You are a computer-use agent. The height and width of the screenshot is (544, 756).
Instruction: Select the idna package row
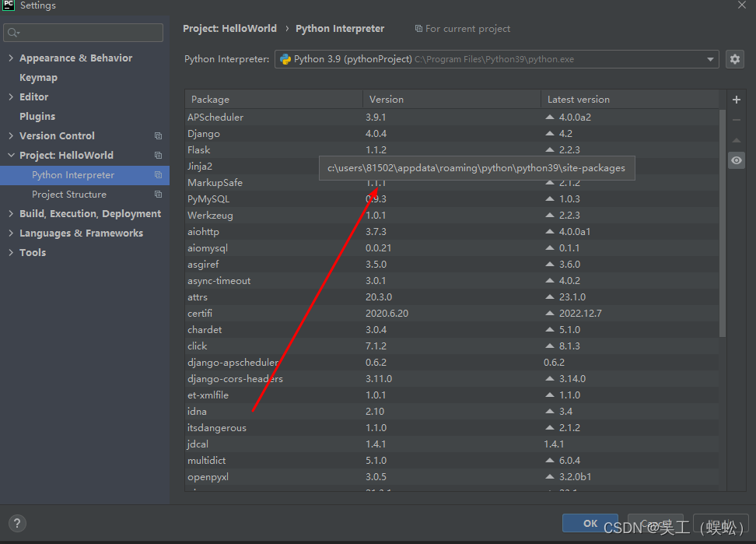click(x=452, y=412)
